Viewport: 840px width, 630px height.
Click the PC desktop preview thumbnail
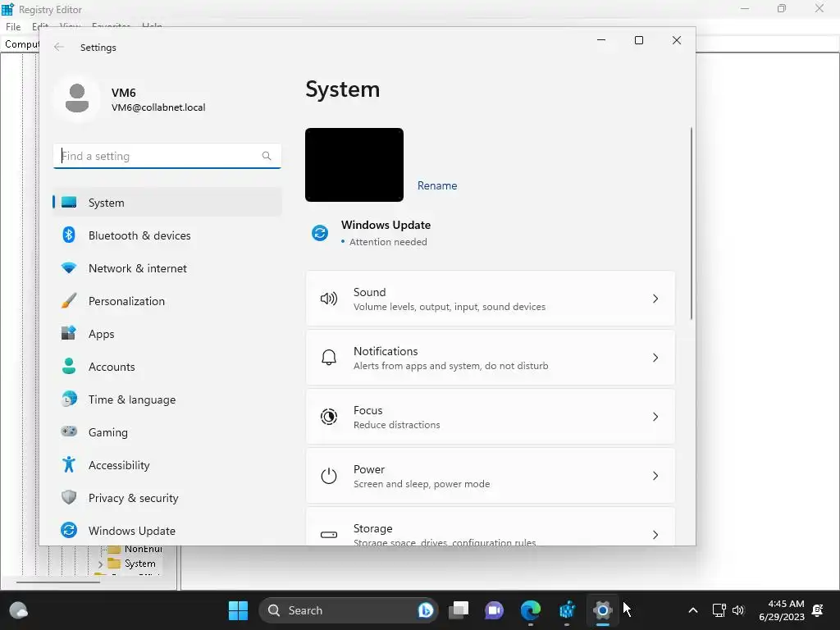(x=354, y=164)
